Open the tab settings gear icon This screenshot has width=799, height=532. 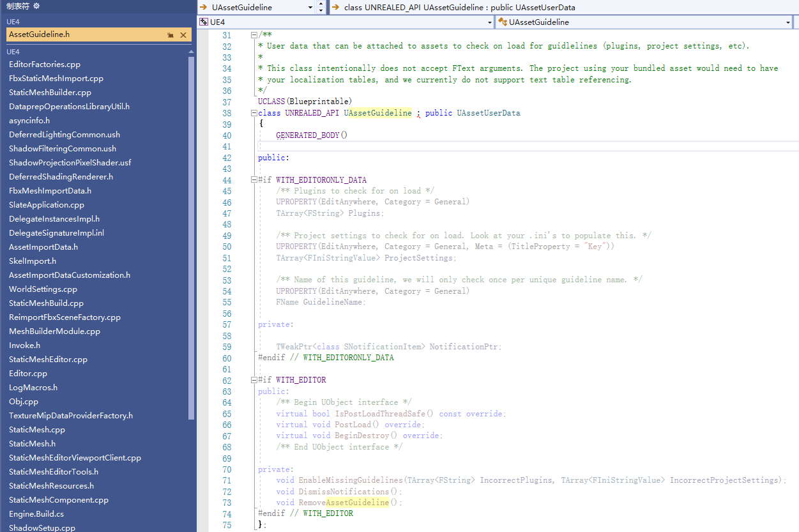click(x=36, y=6)
